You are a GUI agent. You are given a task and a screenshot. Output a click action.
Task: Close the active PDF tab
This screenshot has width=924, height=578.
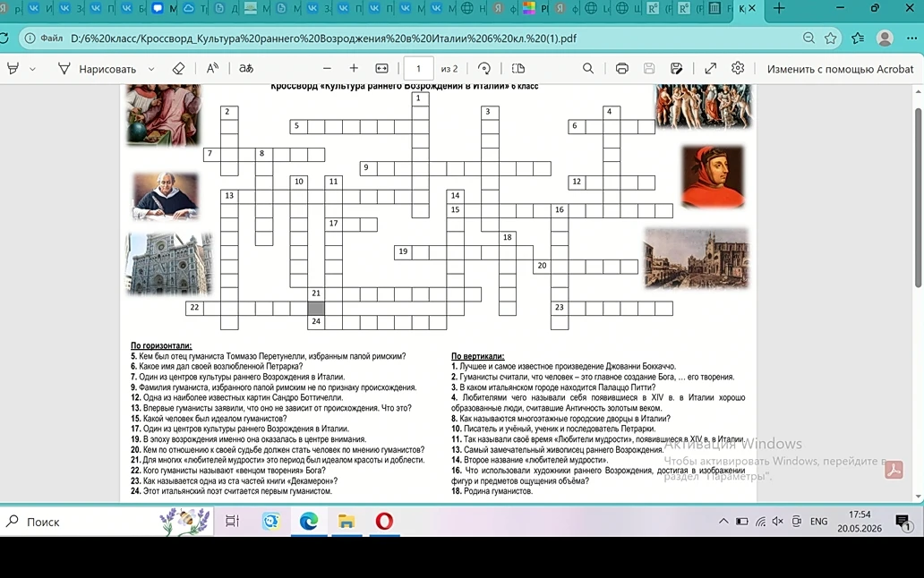tap(752, 8)
